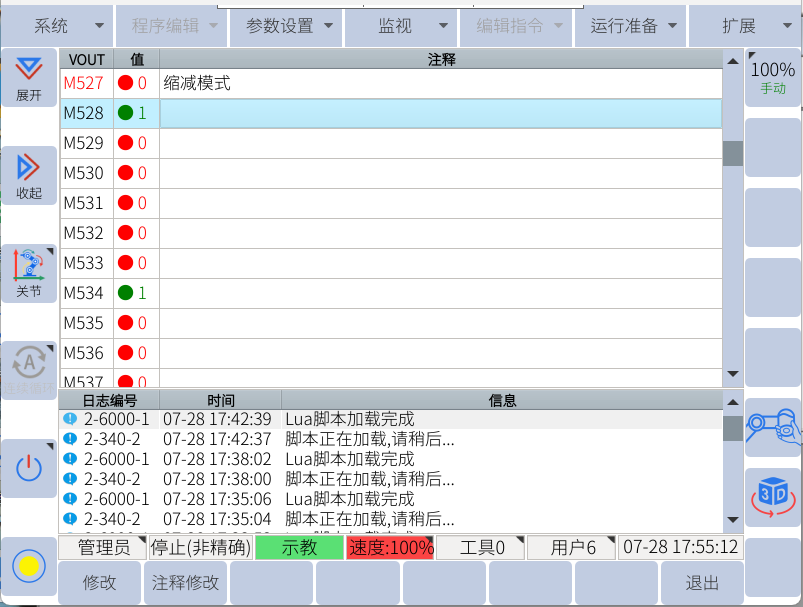Viewport: 803px width, 607px height.
Task: Toggle the M527 red value indicator
Action: point(126,83)
